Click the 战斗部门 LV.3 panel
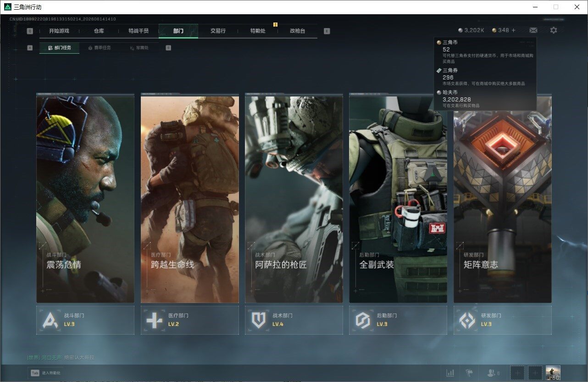588x382 pixels. click(x=85, y=320)
